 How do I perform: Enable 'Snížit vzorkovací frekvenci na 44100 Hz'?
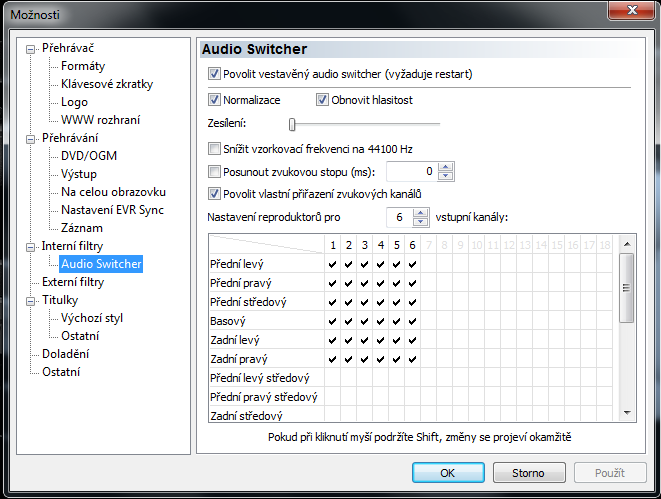click(x=214, y=149)
